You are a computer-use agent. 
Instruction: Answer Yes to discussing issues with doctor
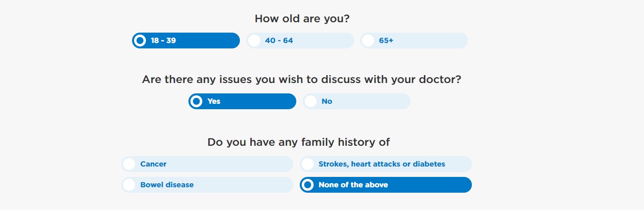pos(242,101)
